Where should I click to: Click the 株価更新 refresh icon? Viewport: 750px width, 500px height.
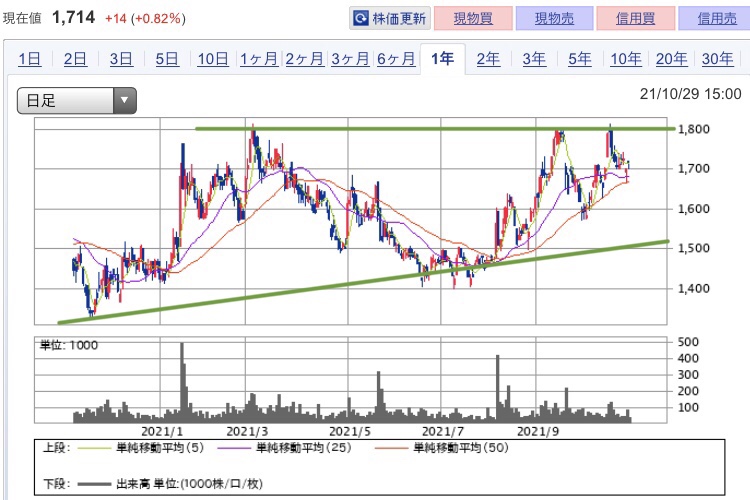pyautogui.click(x=360, y=18)
